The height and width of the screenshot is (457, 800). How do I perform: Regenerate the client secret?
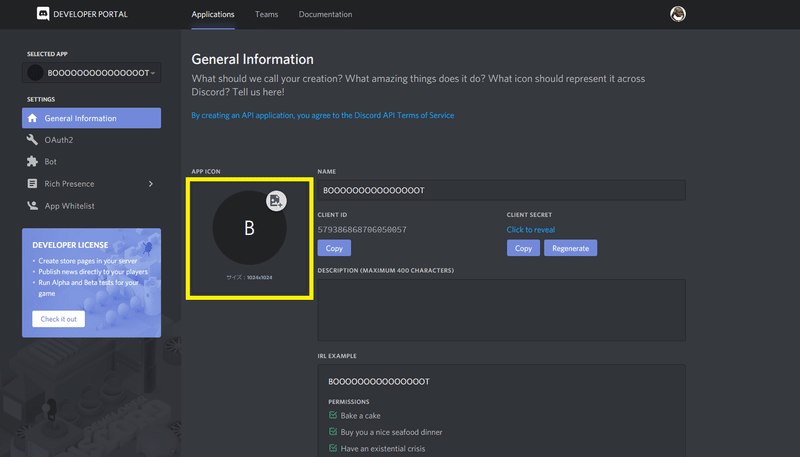[570, 248]
